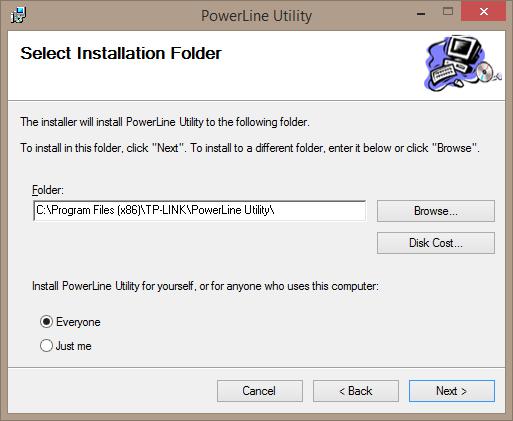The width and height of the screenshot is (513, 421).
Task: Maximize the PowerLine Utility installer window
Action: (448, 12)
